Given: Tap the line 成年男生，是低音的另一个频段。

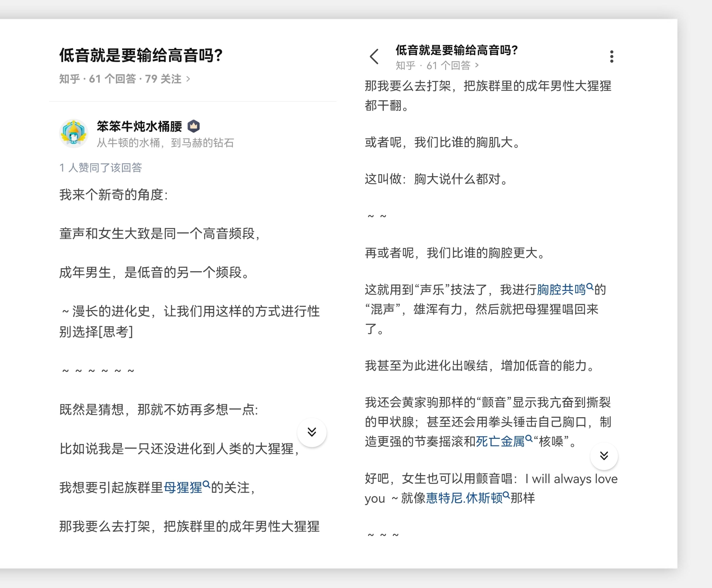Looking at the screenshot, I should [155, 272].
